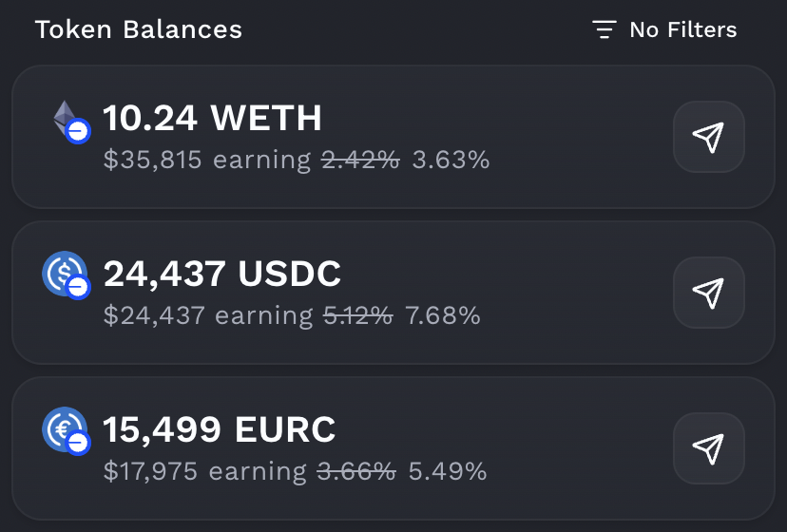Screen dimensions: 787x532
Task: Send WETH using the paper plane button
Action: 708,137
